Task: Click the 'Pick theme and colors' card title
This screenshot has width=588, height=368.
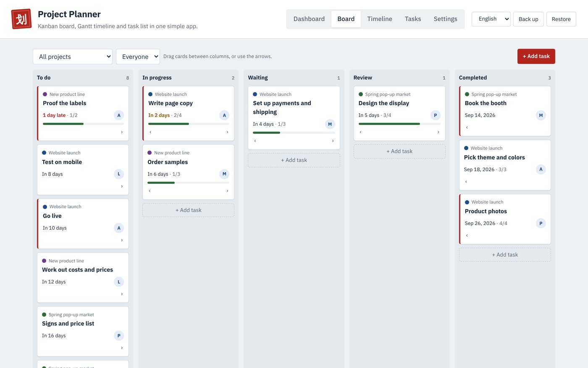Action: click(x=494, y=157)
